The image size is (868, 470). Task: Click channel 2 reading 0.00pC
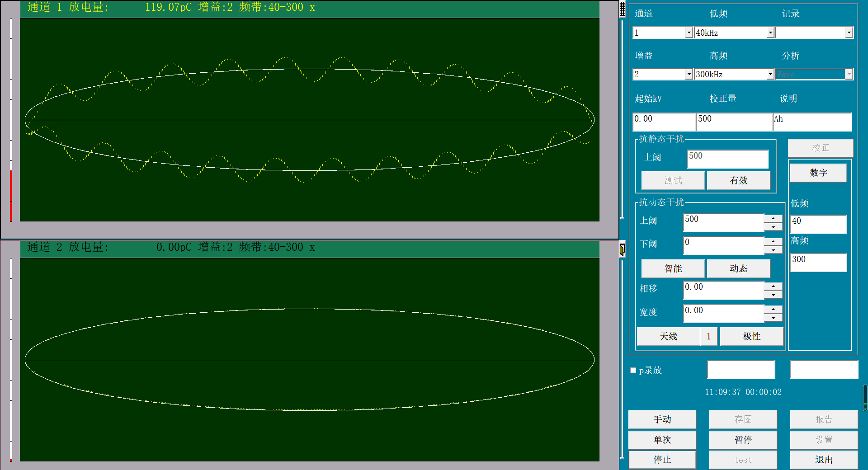point(174,247)
